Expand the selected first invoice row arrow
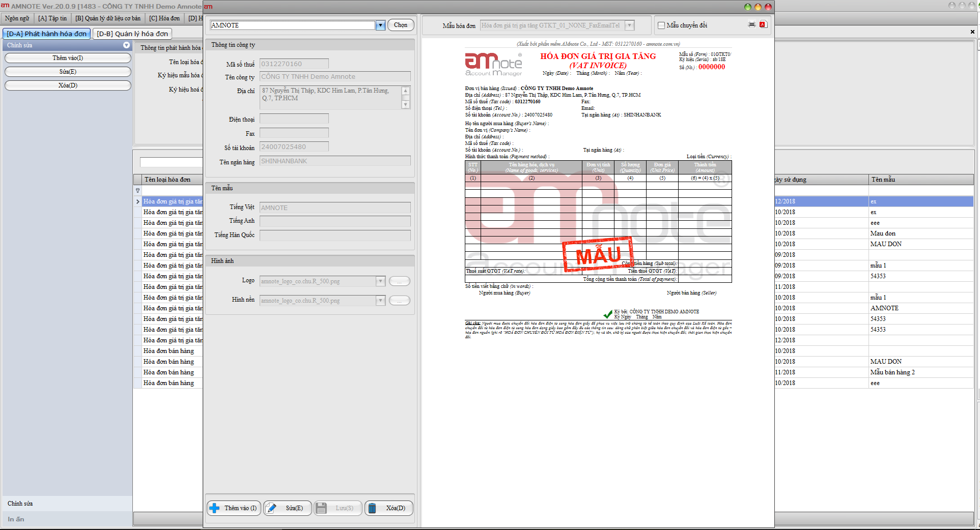980x530 pixels. tap(137, 202)
